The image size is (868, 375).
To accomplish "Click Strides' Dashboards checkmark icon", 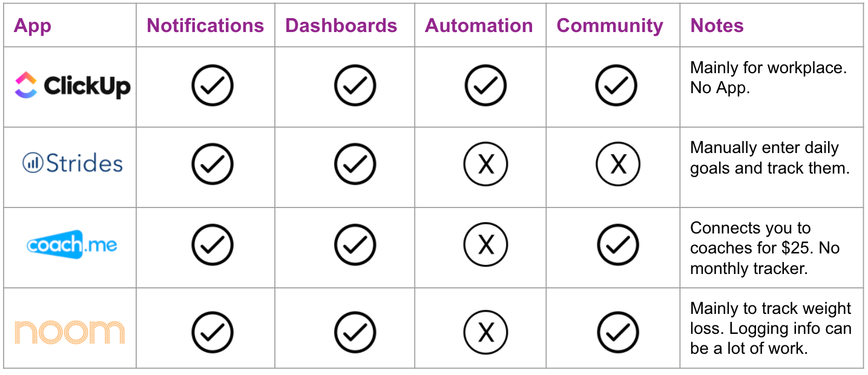I will pos(355,164).
